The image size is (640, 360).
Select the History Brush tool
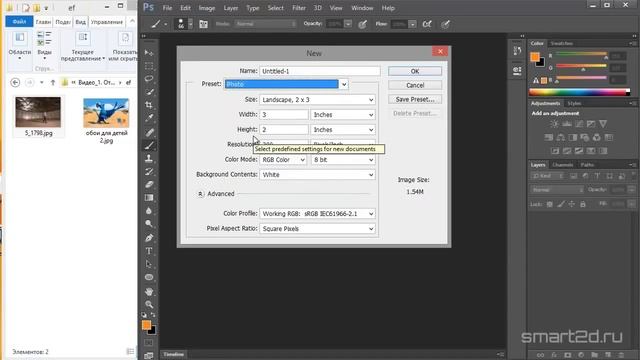point(149,171)
